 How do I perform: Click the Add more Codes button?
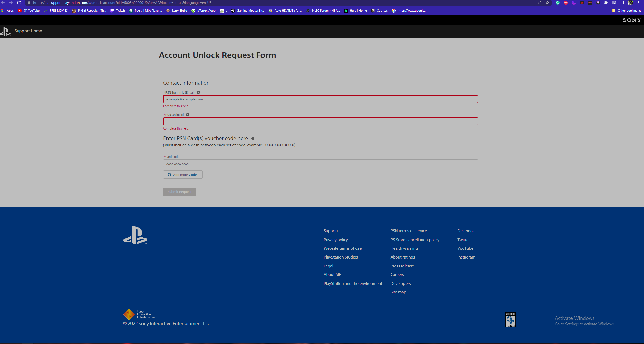(183, 175)
